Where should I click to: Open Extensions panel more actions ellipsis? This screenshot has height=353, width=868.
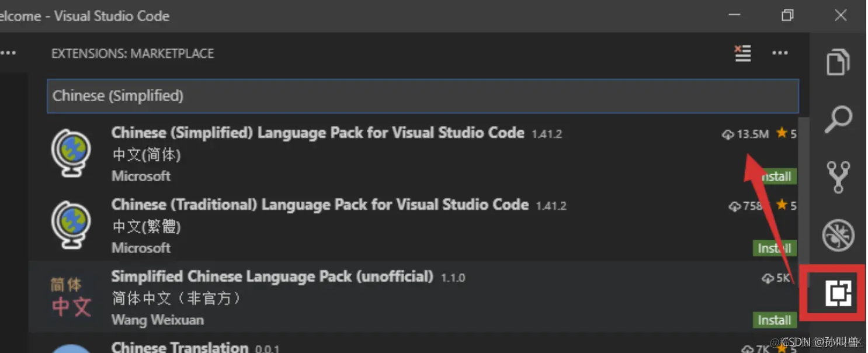pos(780,53)
